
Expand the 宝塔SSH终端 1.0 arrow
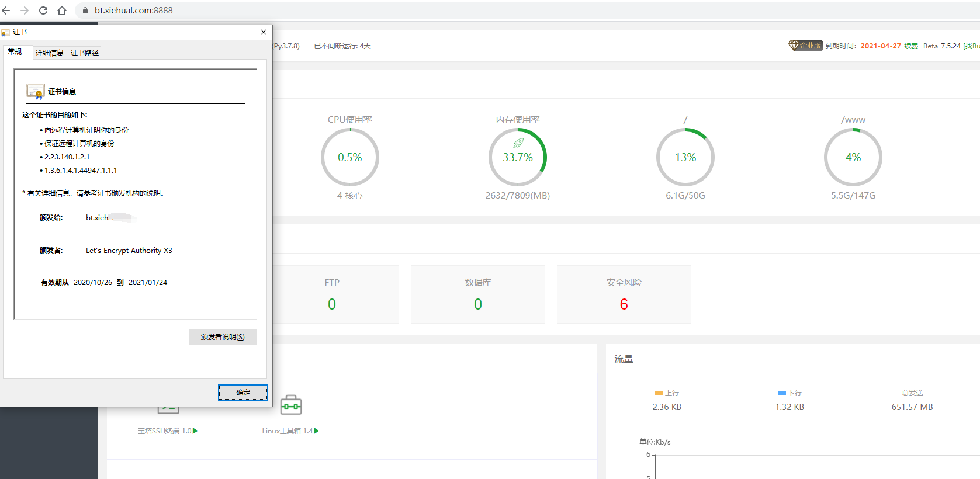pos(196,431)
